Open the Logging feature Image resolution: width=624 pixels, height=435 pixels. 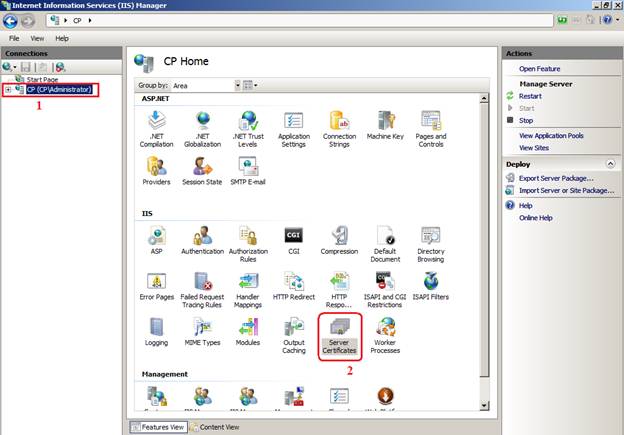[x=156, y=332]
